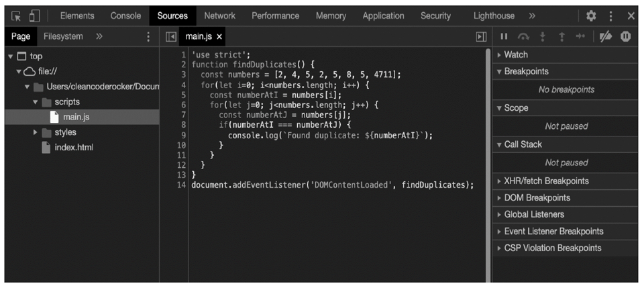Pause script execution
644x288 pixels.
point(504,36)
